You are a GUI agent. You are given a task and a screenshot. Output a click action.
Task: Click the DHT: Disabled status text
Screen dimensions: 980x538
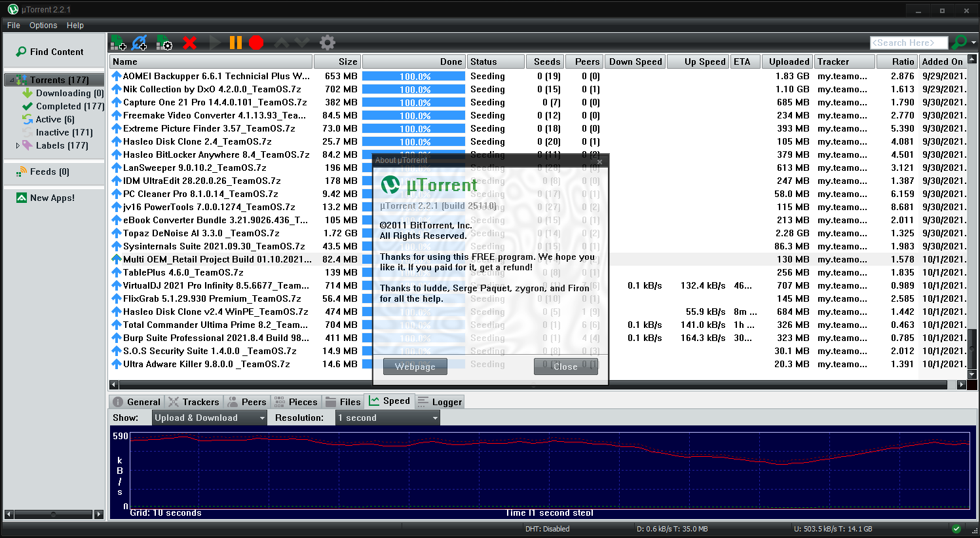coord(547,529)
